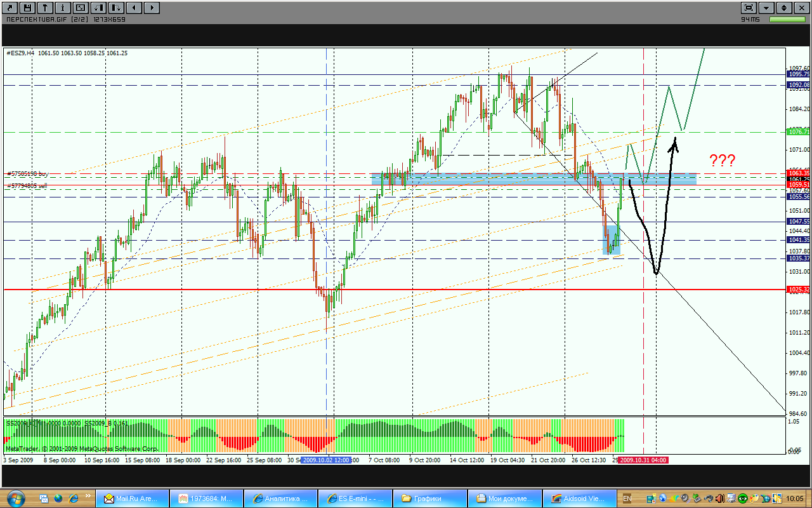Rotate image clockwise
This screenshot has height=508, width=812.
(116, 8)
